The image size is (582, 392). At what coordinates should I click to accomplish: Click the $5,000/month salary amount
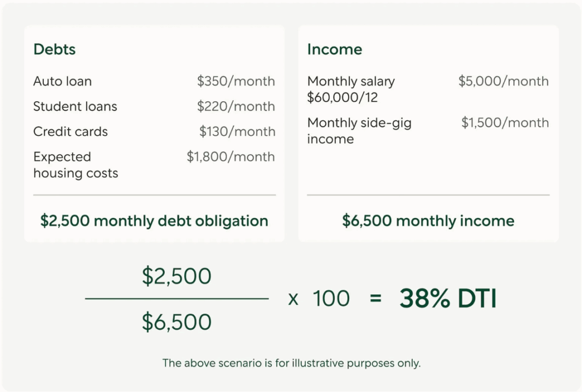(x=504, y=81)
